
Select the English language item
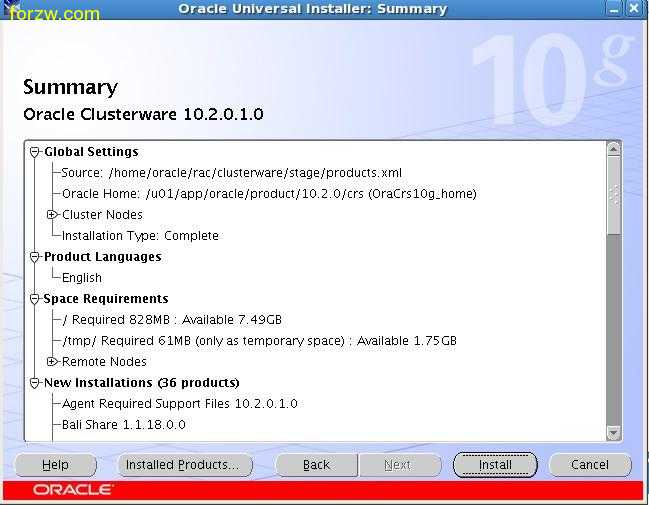pyautogui.click(x=82, y=278)
